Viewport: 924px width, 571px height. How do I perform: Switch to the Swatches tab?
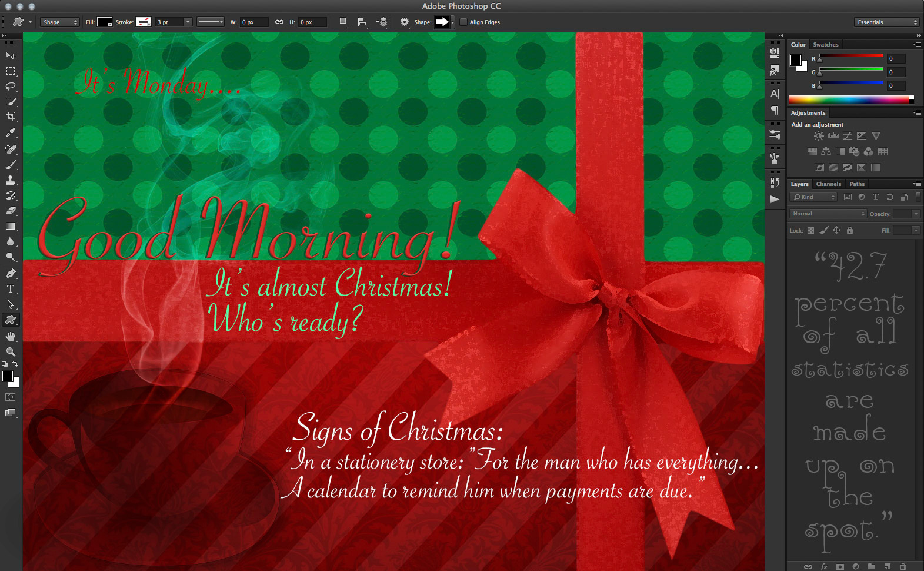pyautogui.click(x=826, y=45)
